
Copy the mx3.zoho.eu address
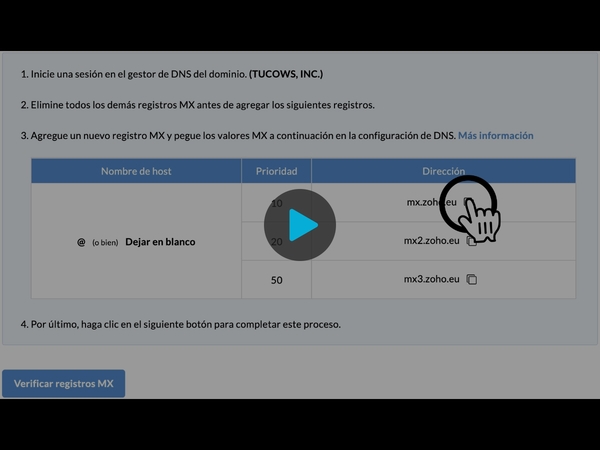pyautogui.click(x=471, y=279)
